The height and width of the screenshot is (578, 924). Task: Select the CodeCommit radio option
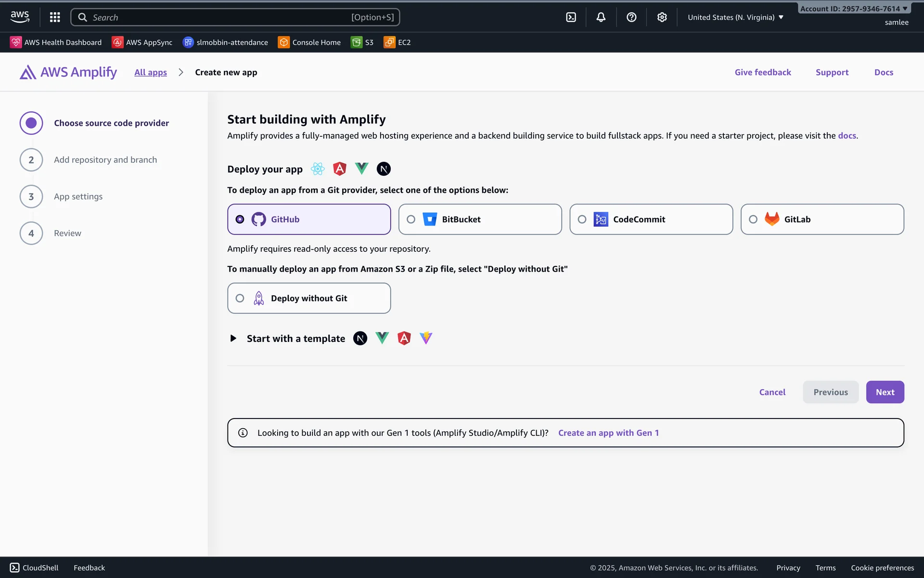coord(582,219)
